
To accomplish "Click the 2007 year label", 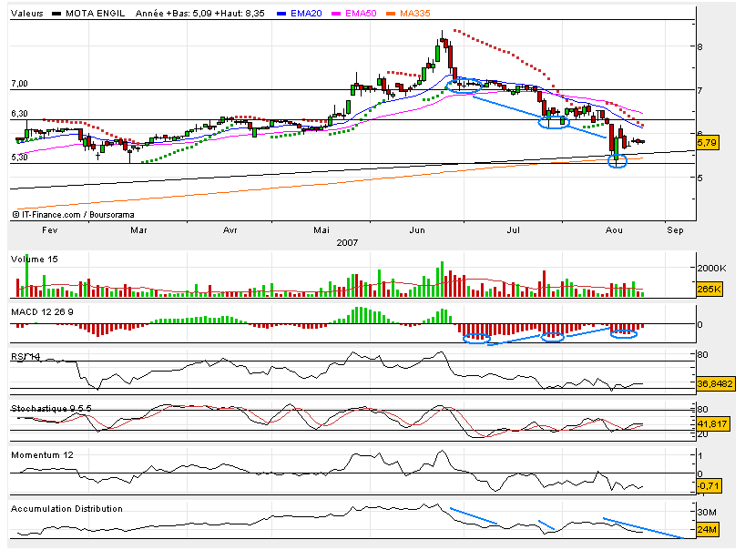I will coord(347,243).
